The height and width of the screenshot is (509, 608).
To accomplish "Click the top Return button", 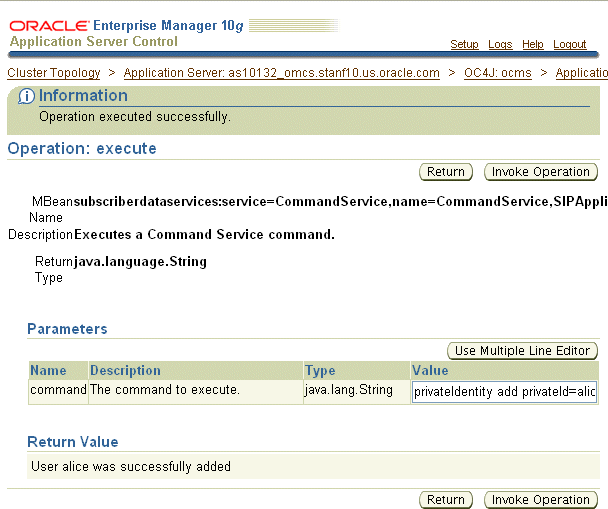I will (446, 172).
